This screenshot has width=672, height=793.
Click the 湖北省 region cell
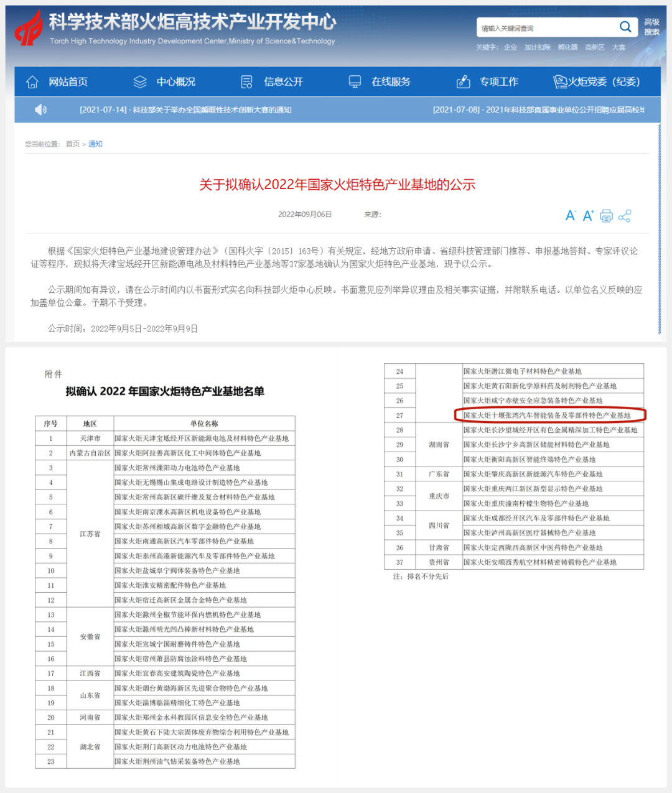(90, 747)
